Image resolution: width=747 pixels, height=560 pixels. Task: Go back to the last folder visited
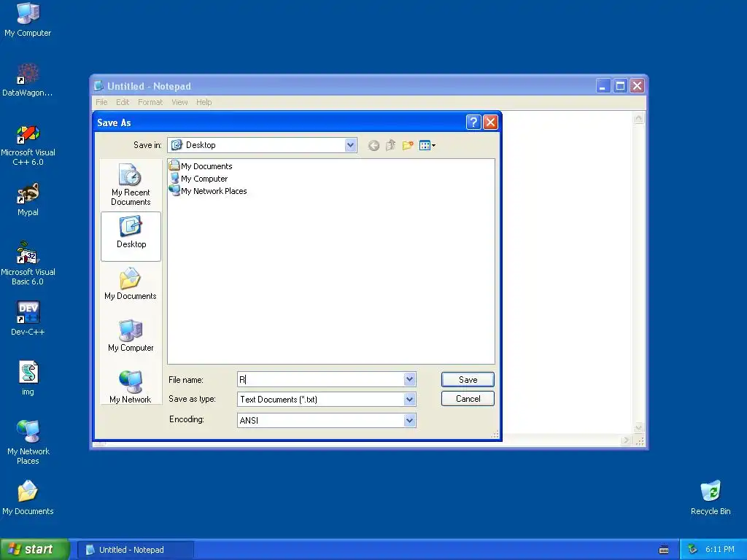(374, 145)
